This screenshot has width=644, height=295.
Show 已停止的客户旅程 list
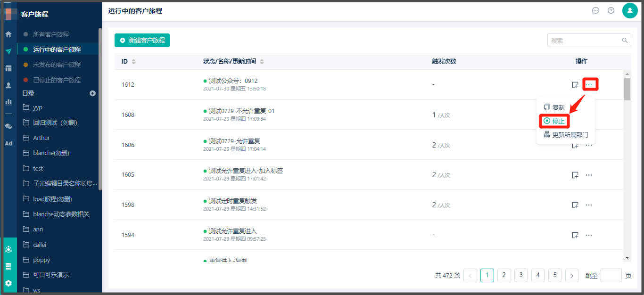coord(57,80)
